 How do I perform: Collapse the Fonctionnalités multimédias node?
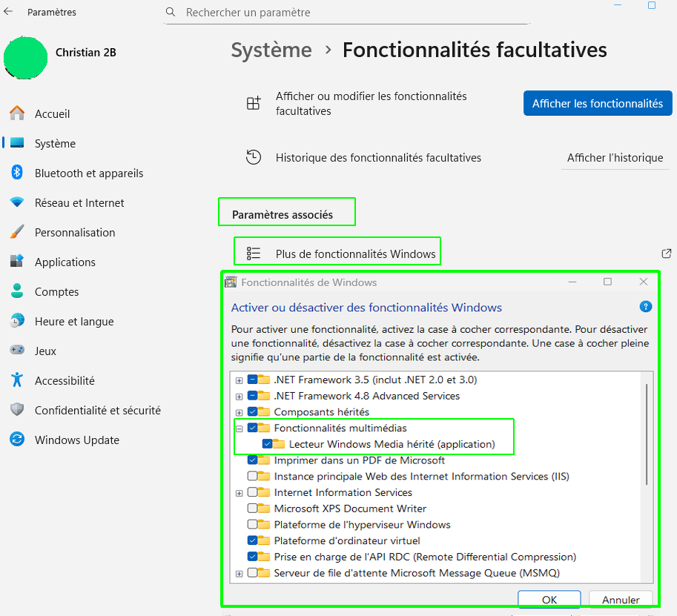pos(240,428)
